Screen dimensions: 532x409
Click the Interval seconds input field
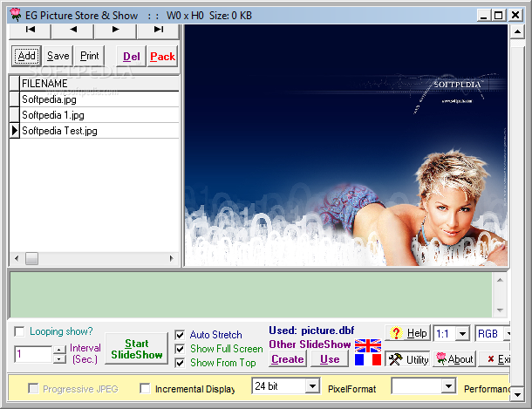(33, 354)
